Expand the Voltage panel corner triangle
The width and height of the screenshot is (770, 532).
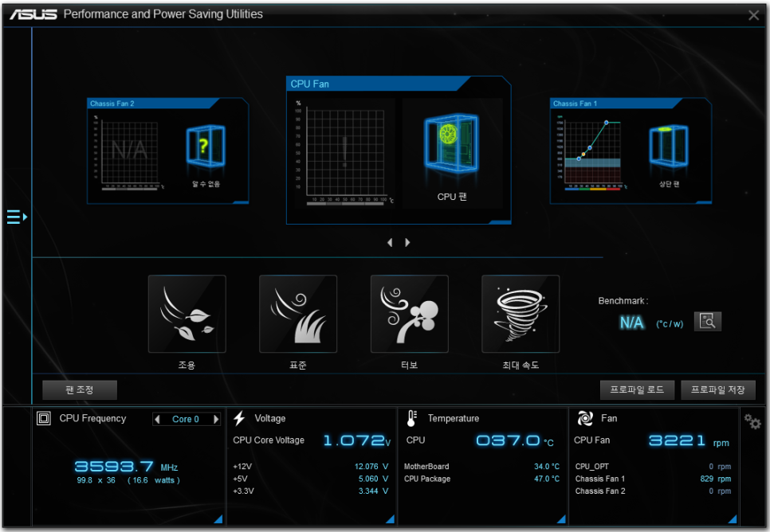390,518
